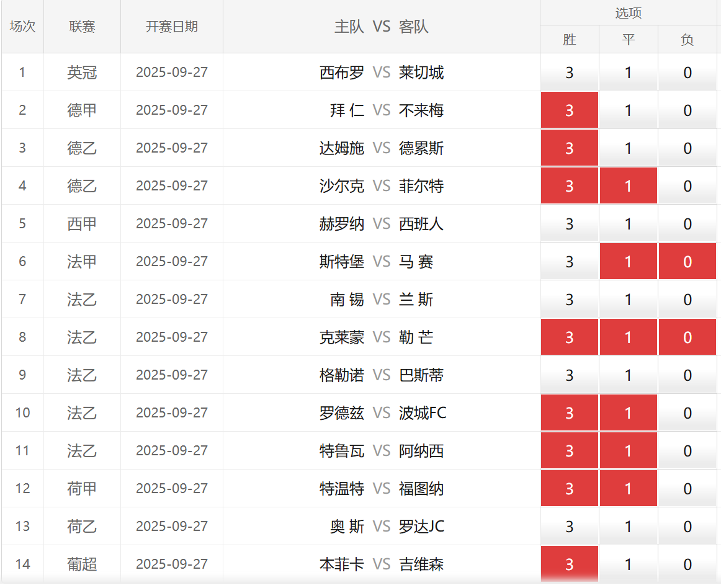Deselect draw option 1 for 特温特 vs 福图纳
The height and width of the screenshot is (588, 721).
(628, 489)
